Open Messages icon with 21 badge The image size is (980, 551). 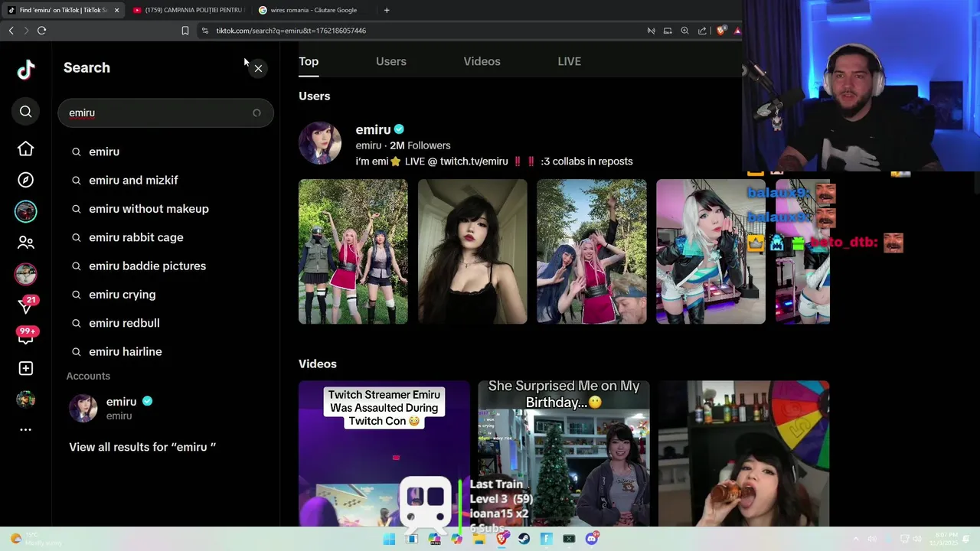point(27,305)
